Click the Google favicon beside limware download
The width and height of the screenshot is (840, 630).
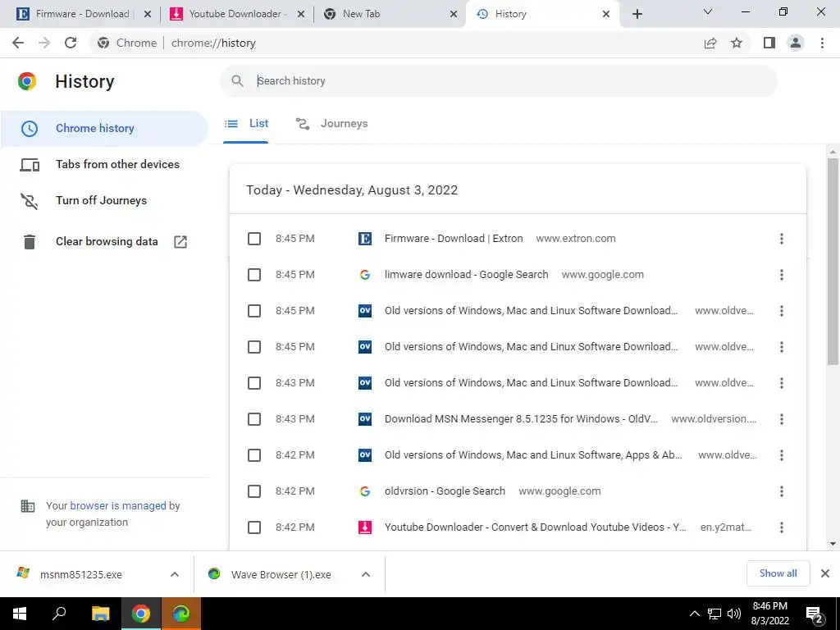pos(365,275)
